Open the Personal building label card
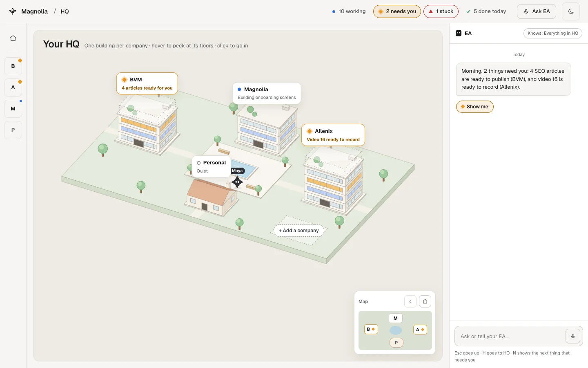Viewport: 588px width, 368px height. point(211,166)
